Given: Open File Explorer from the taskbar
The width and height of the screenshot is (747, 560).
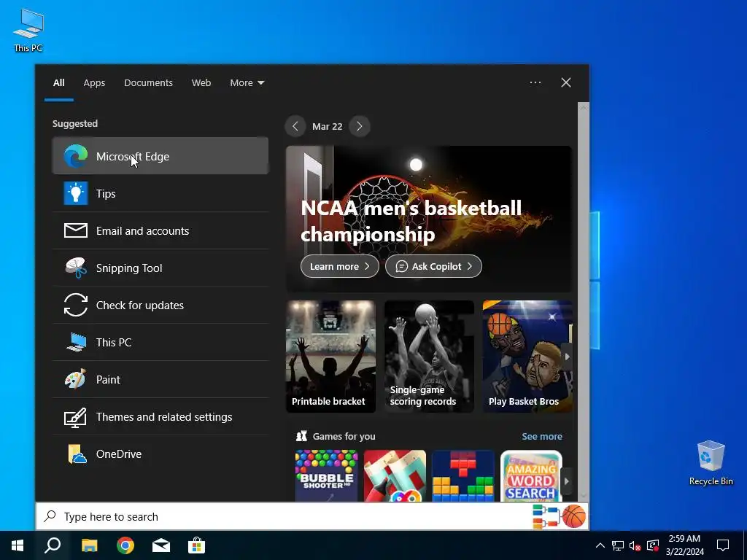Looking at the screenshot, I should [x=89, y=545].
